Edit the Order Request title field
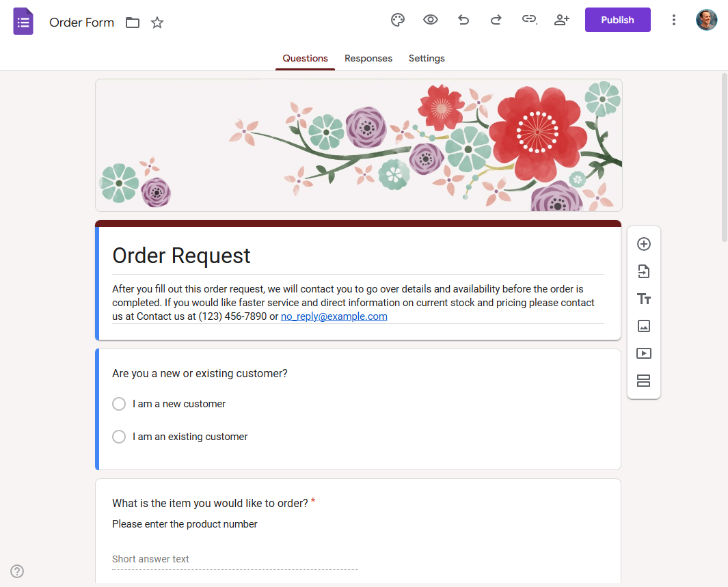 pyautogui.click(x=358, y=256)
